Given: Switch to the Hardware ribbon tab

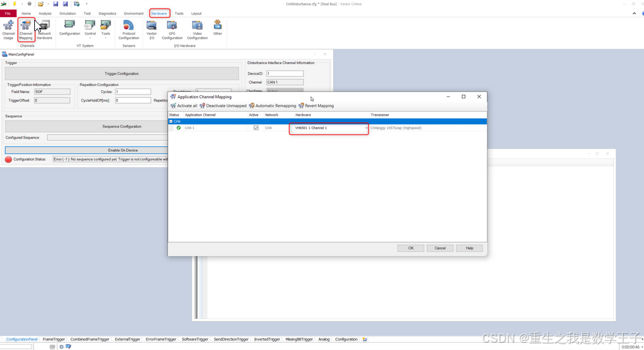Looking at the screenshot, I should pos(159,13).
